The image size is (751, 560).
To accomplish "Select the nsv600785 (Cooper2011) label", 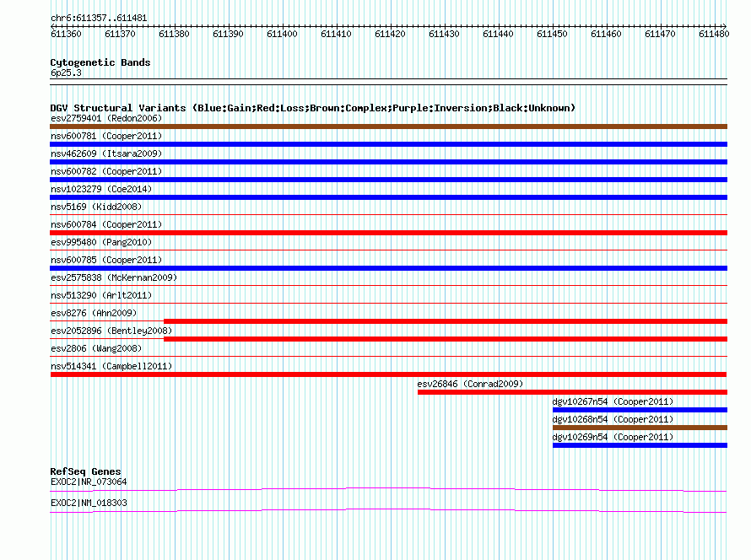I will click(106, 260).
